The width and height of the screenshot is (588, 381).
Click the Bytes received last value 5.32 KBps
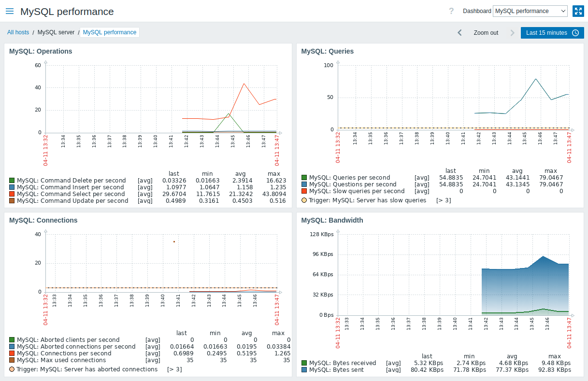point(429,363)
